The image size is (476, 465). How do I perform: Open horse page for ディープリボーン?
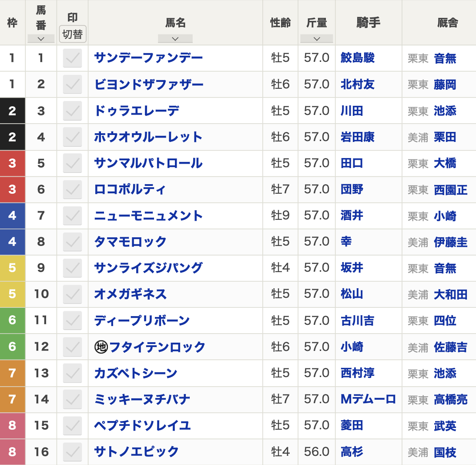142,320
